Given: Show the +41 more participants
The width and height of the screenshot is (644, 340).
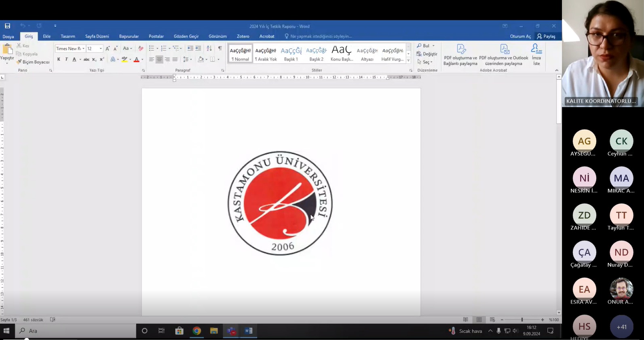Looking at the screenshot, I should [x=621, y=327].
